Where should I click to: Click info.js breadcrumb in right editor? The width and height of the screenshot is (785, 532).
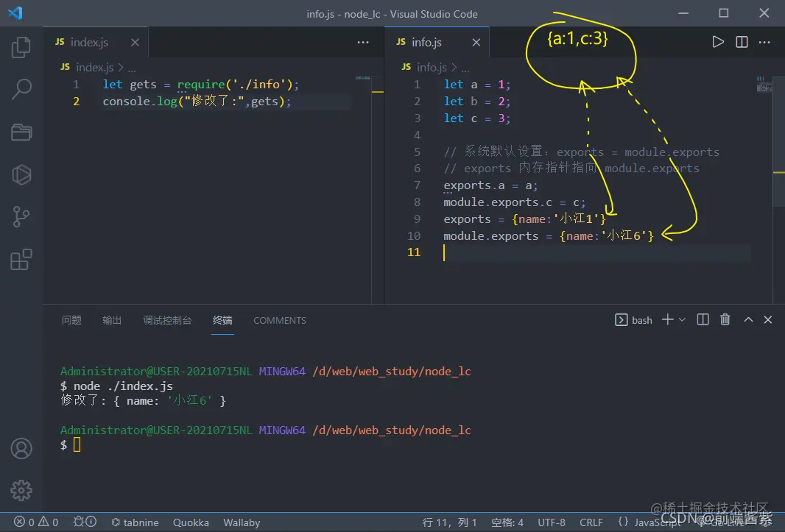click(x=432, y=67)
